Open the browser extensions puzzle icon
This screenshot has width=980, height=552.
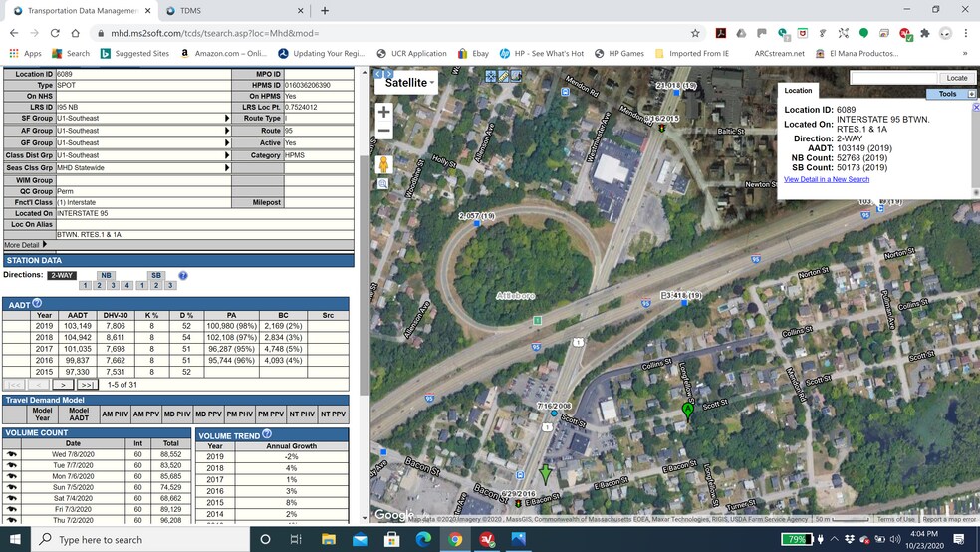pos(925,33)
